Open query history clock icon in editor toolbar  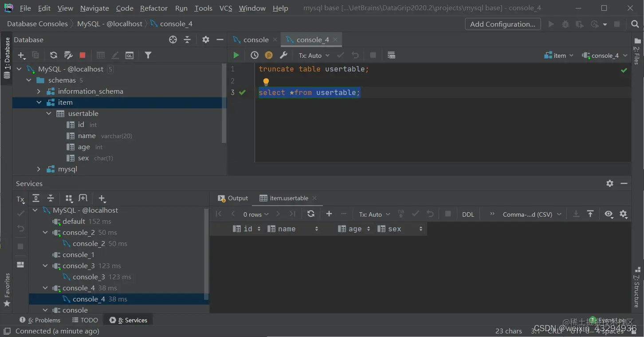pos(254,55)
